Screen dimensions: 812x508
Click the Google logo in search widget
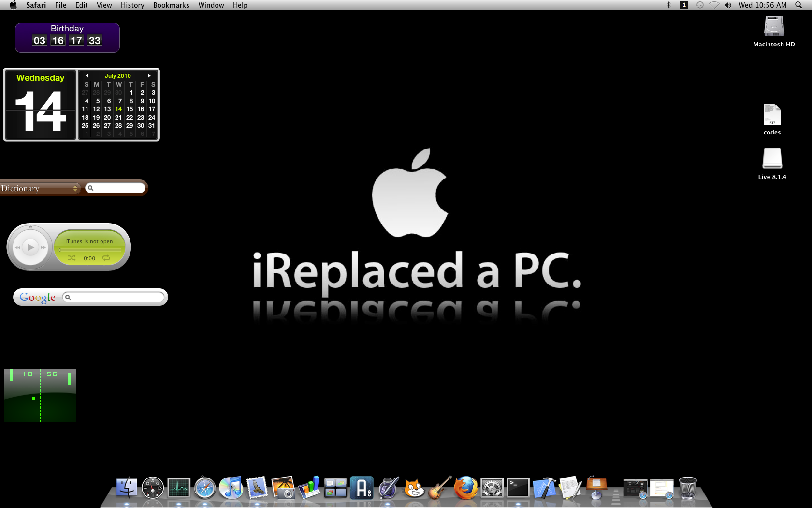(x=38, y=297)
